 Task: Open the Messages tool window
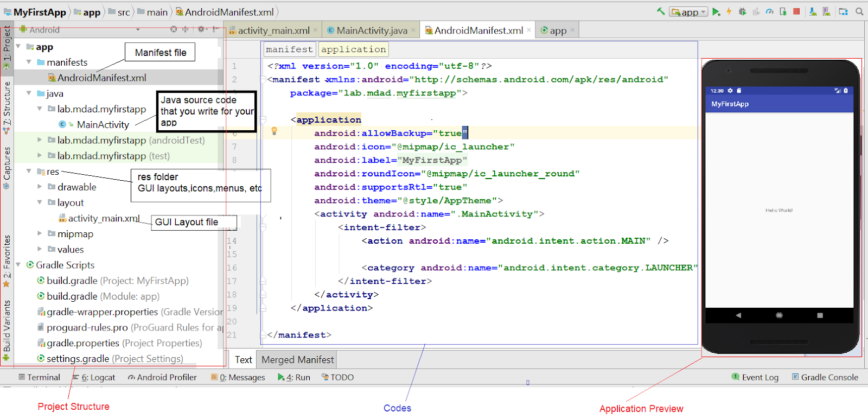pyautogui.click(x=238, y=377)
